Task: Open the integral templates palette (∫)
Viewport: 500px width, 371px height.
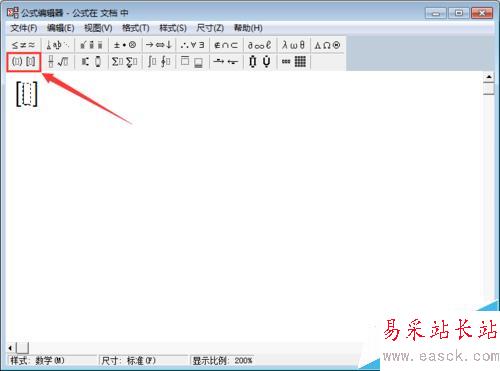Action: 159,62
